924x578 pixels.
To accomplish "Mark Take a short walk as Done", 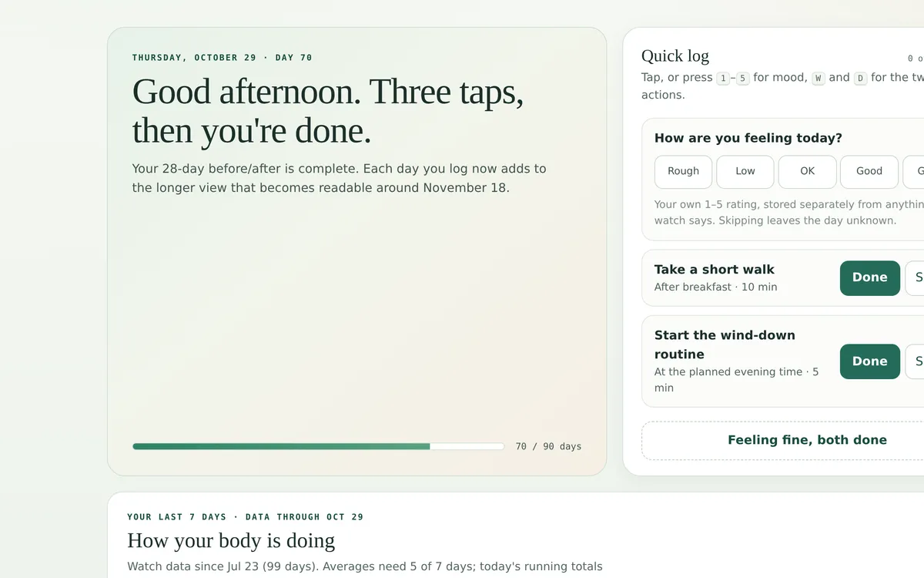I will tap(870, 277).
